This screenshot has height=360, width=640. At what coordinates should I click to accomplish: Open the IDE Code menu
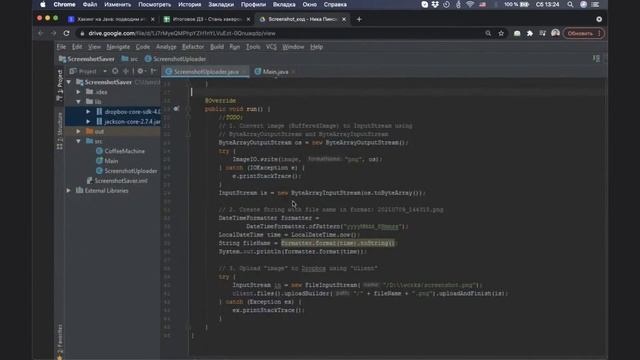pyautogui.click(x=142, y=47)
